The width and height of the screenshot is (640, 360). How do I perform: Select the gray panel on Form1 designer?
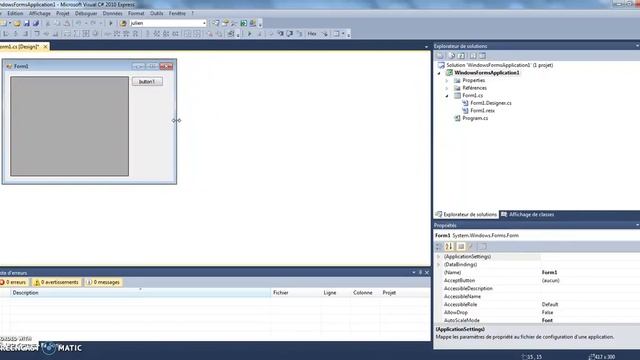[x=69, y=126]
